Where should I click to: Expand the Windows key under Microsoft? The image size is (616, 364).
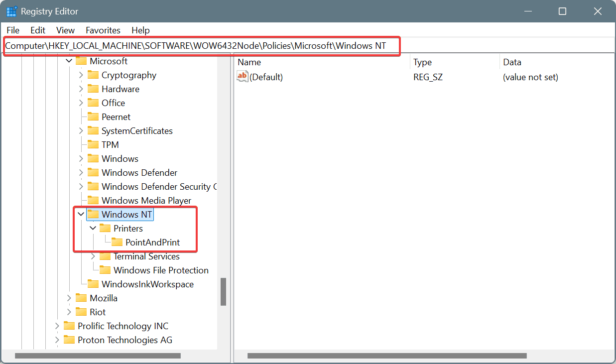pyautogui.click(x=81, y=158)
